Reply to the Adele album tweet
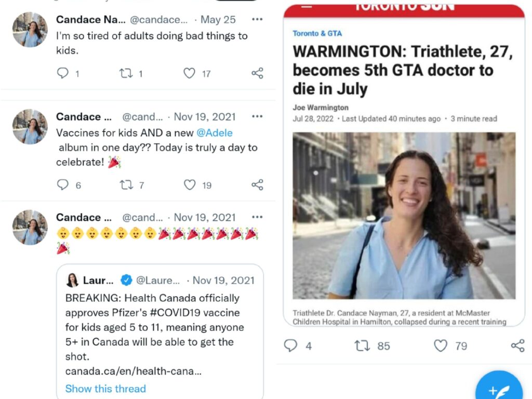The image size is (532, 399). coord(63,184)
